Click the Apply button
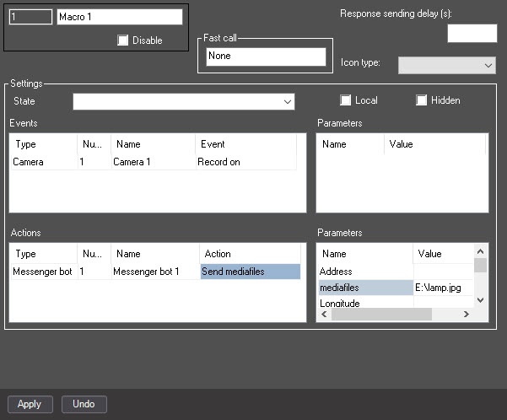 (x=30, y=404)
